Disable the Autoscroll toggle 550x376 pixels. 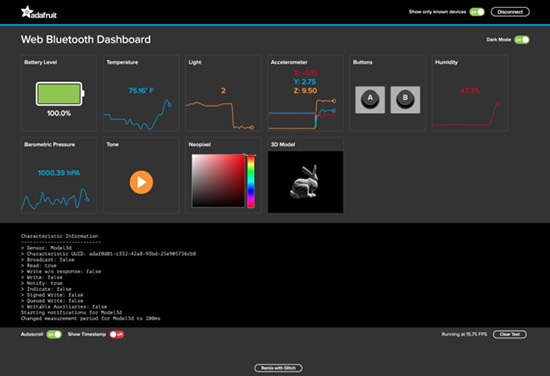54,334
